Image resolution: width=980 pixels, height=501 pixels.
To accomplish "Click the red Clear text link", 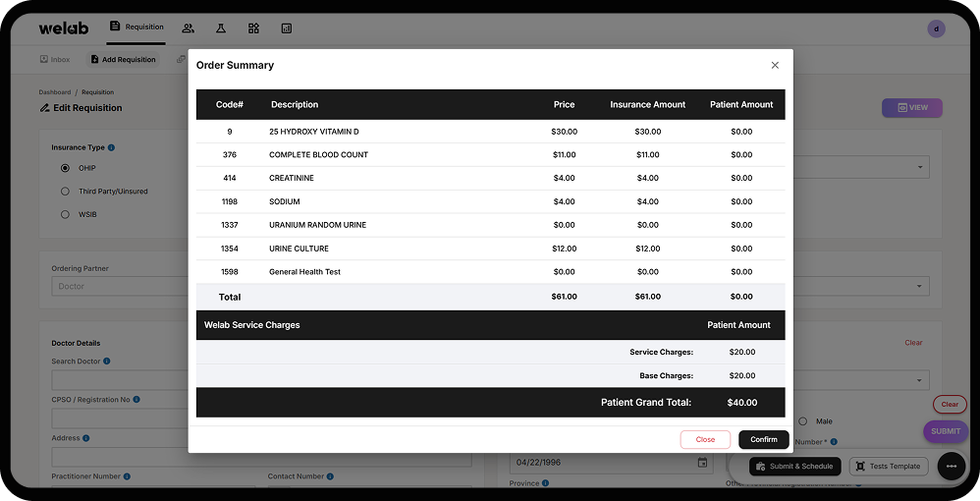I will pyautogui.click(x=913, y=343).
